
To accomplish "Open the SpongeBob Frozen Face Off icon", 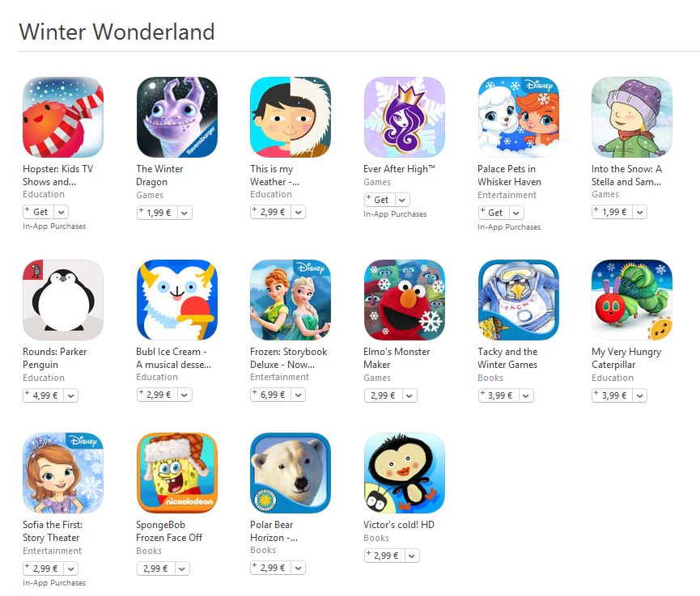I will (x=176, y=473).
